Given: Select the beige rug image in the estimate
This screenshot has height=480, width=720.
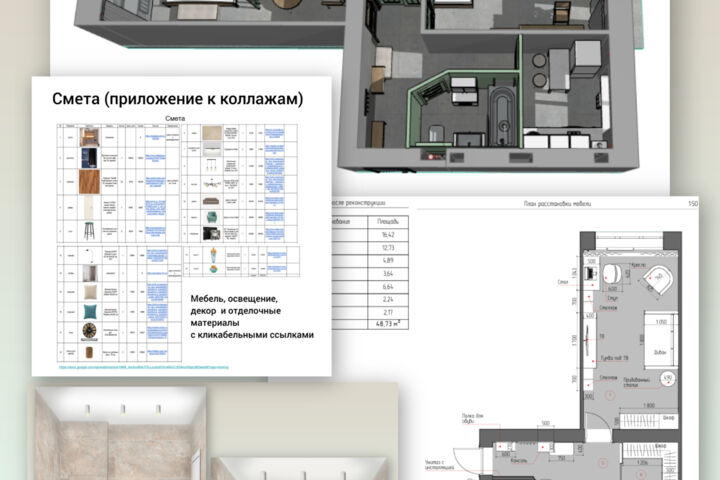Looking at the screenshot, I should pos(212,133).
